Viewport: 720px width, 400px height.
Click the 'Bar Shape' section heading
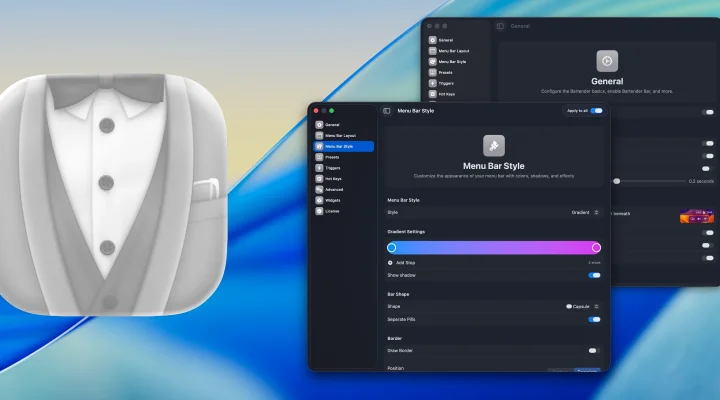[x=398, y=294]
